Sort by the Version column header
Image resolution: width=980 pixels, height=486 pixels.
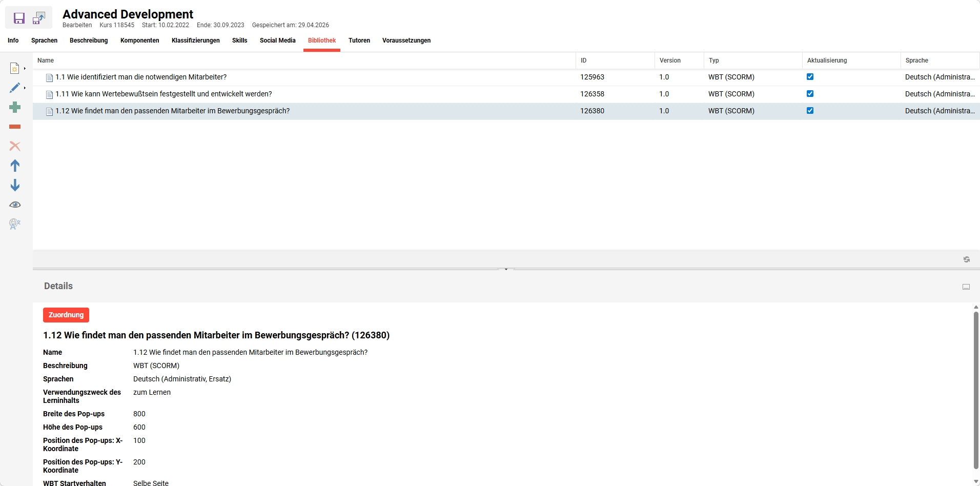(x=679, y=60)
